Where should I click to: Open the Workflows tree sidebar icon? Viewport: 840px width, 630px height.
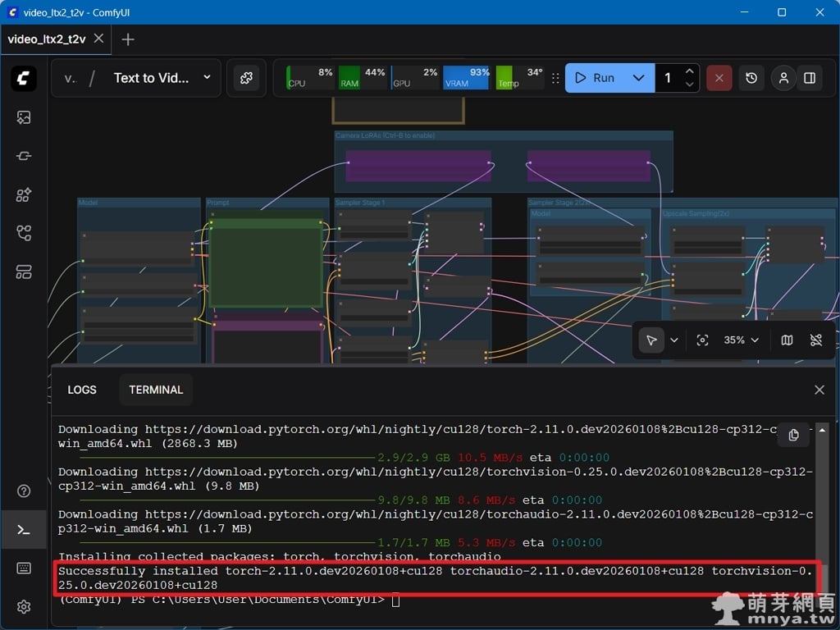24,233
